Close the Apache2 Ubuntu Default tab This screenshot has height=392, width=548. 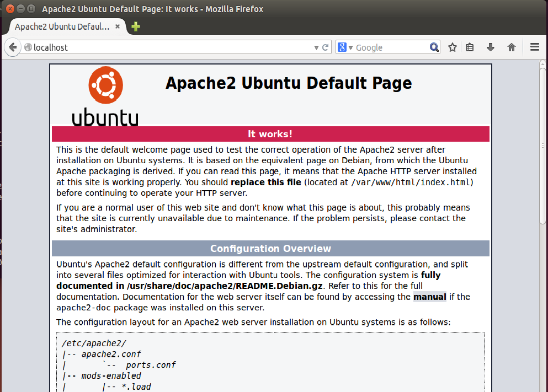[118, 26]
